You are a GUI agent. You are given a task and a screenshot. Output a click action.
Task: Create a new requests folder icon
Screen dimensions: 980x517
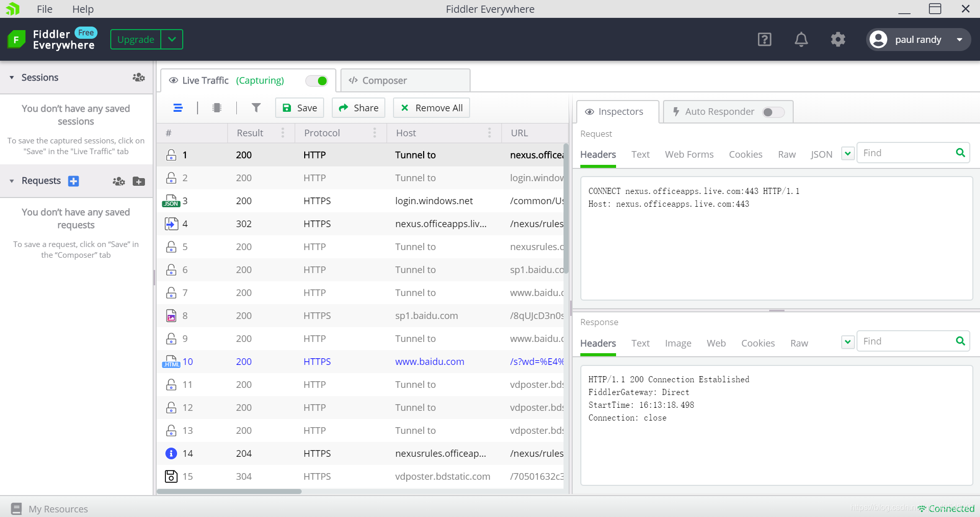(x=139, y=181)
